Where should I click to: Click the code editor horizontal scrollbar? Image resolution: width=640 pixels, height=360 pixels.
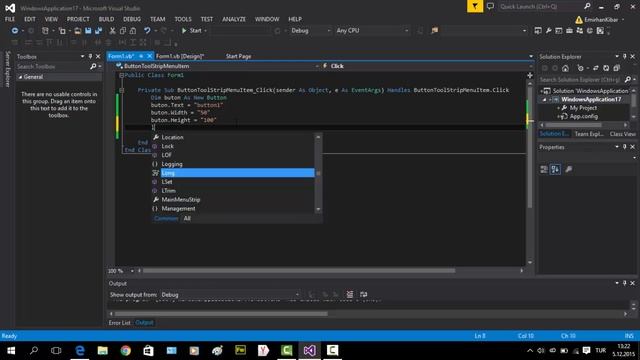point(299,271)
